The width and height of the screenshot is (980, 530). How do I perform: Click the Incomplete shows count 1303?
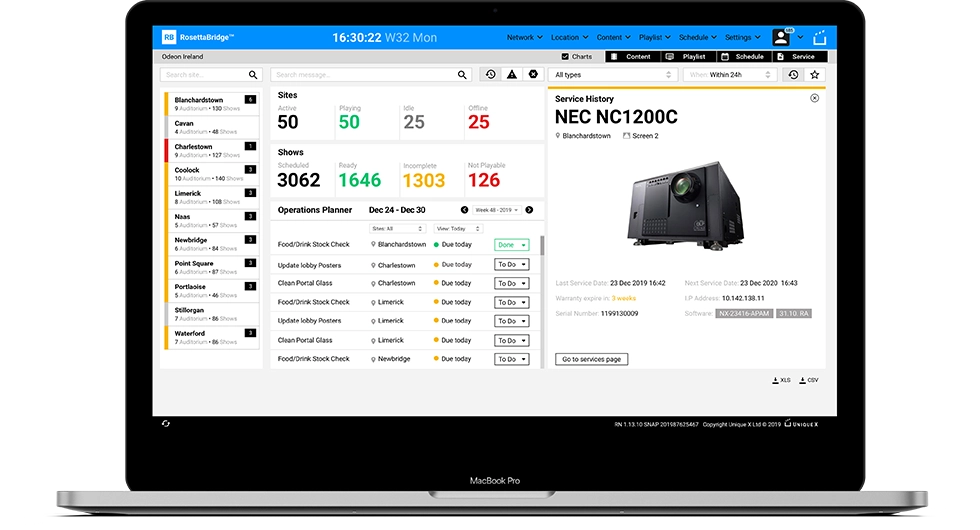pos(424,181)
